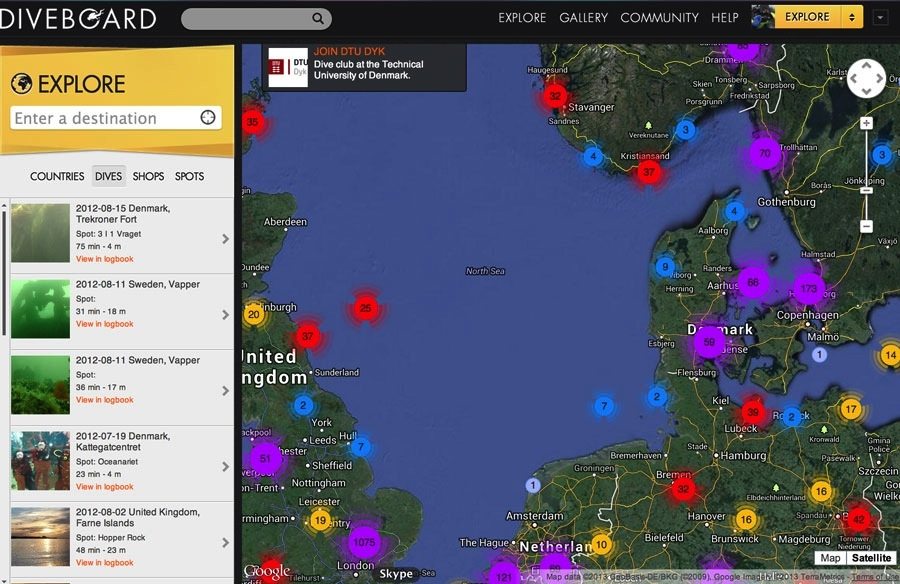Viewport: 900px width, 584px height.
Task: Click the yellow 10 cluster in Netherlands
Action: point(601,544)
